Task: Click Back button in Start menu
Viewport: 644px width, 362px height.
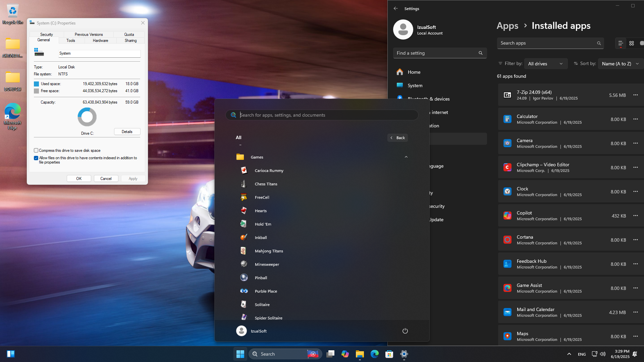Action: point(398,138)
